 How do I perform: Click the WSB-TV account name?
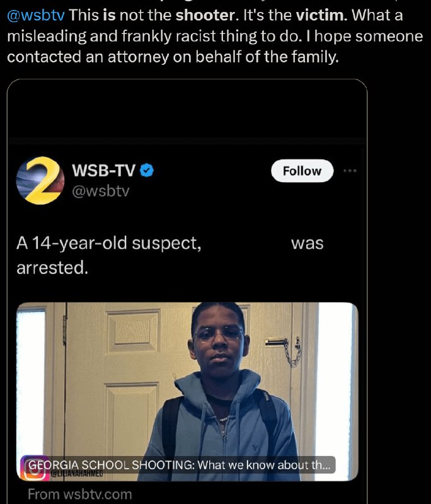103,170
